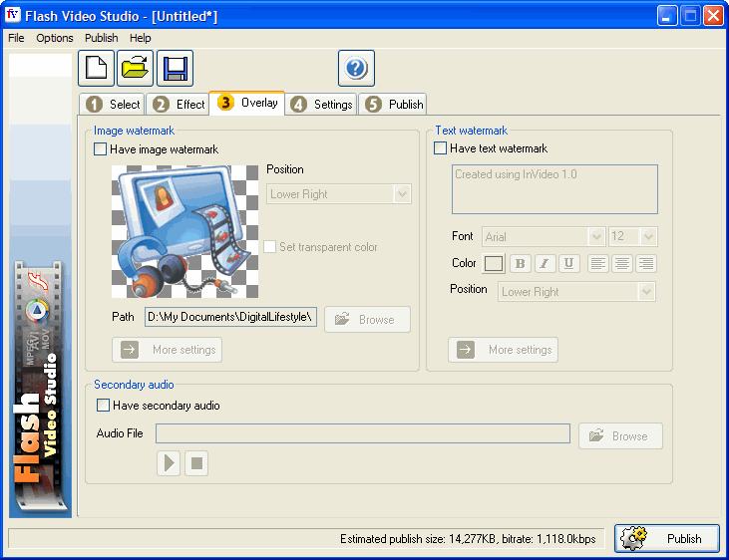Align watermark text right

click(x=646, y=263)
